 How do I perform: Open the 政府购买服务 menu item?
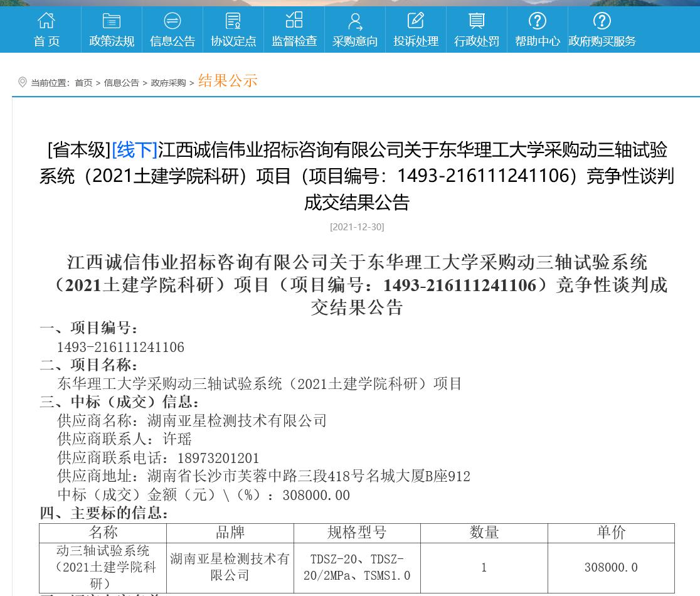(x=602, y=41)
